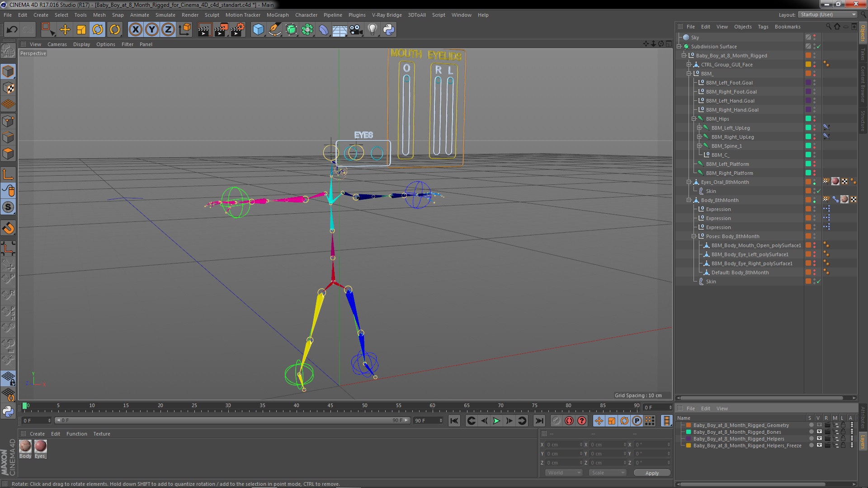Toggle Skin object enable checkmark under Body_8thMonth

[x=818, y=282]
